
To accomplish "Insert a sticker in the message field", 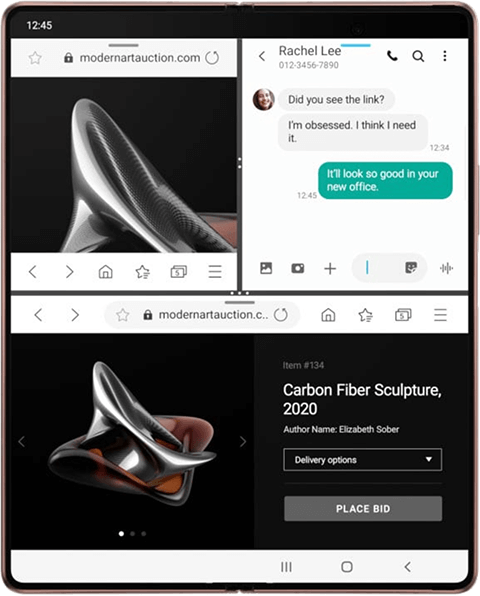I will pos(411,268).
